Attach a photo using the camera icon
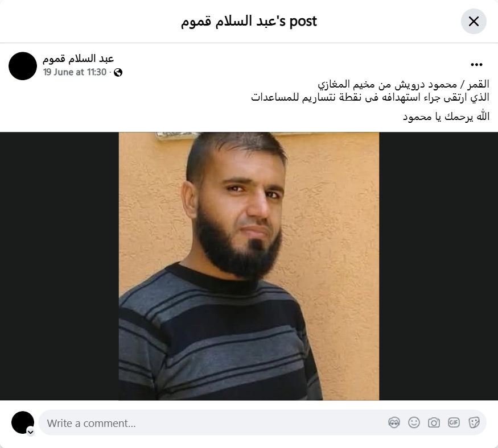 pos(434,422)
